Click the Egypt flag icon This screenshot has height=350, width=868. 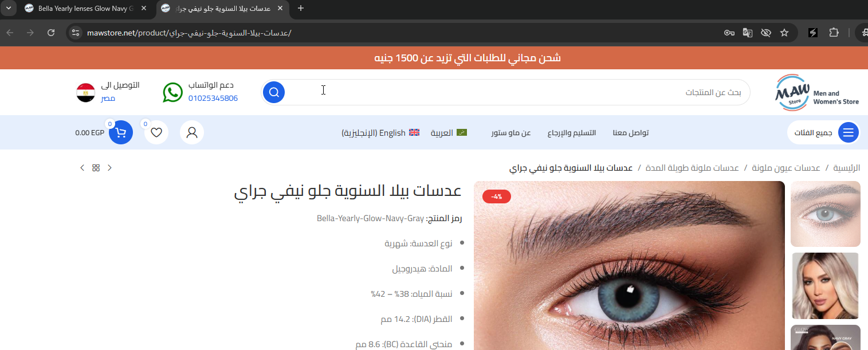pos(86,92)
